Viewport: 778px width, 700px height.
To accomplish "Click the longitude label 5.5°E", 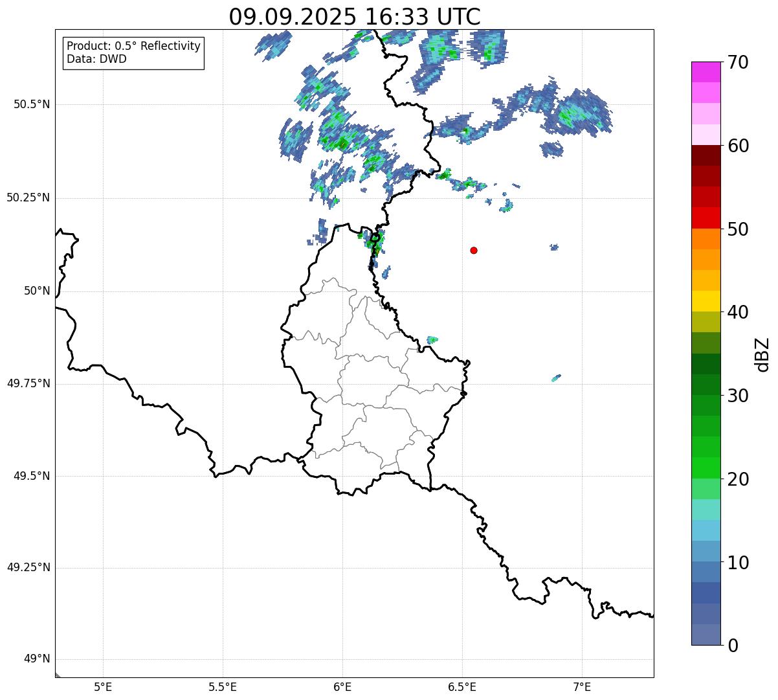I will click(x=223, y=687).
